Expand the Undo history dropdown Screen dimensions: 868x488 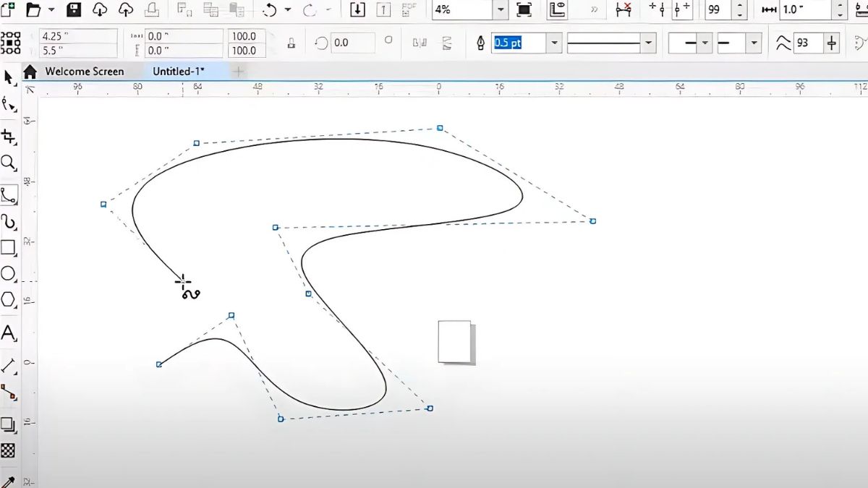(288, 9)
